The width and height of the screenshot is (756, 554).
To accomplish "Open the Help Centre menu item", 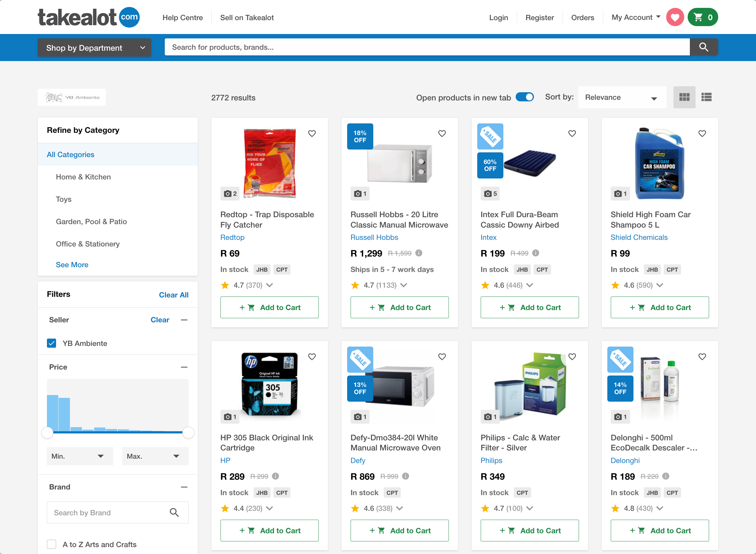I will (x=182, y=17).
